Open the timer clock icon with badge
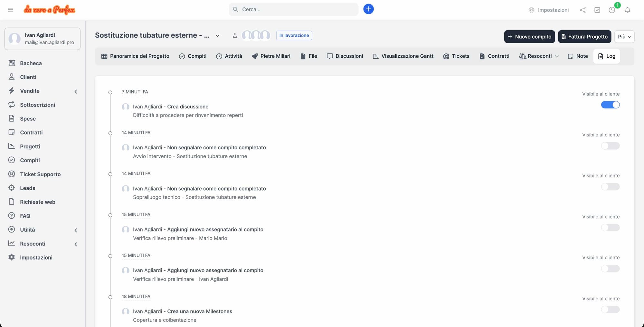The height and width of the screenshot is (327, 644). [x=612, y=10]
